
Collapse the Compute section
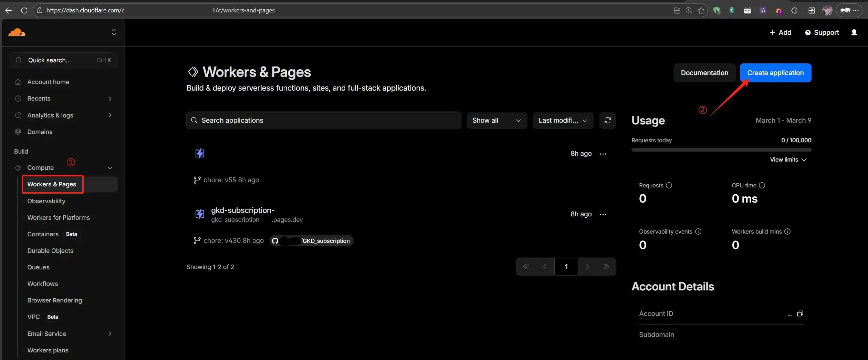click(110, 168)
